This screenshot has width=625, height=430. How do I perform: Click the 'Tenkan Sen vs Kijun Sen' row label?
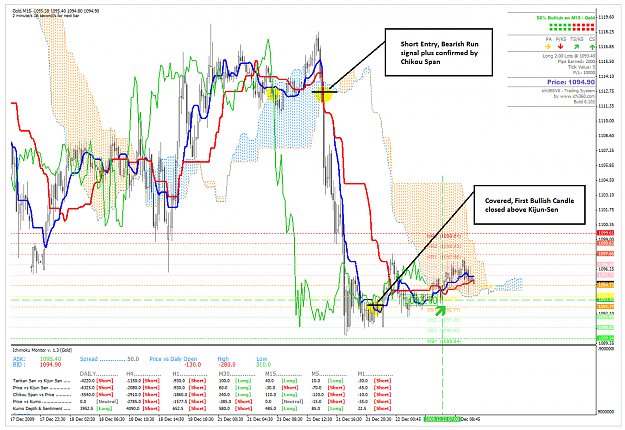click(37, 381)
